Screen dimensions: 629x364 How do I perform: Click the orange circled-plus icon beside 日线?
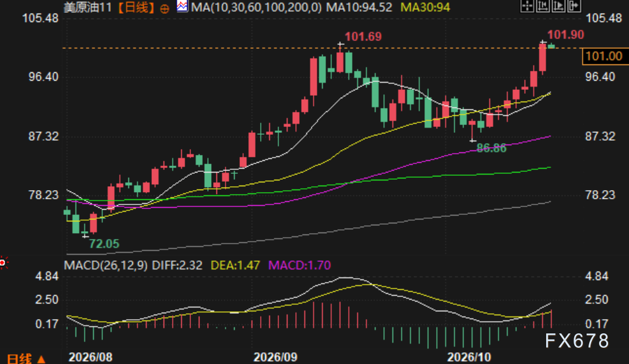click(x=164, y=9)
